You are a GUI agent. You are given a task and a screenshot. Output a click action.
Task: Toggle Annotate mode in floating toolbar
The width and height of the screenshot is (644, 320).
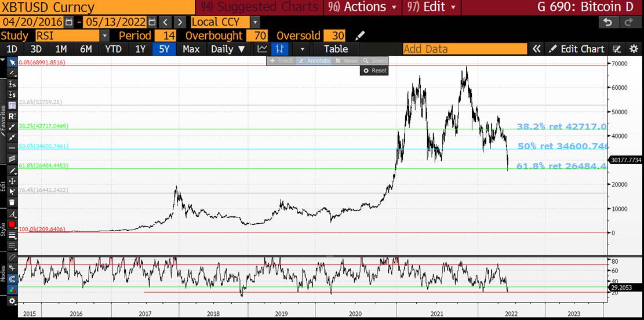click(x=314, y=61)
